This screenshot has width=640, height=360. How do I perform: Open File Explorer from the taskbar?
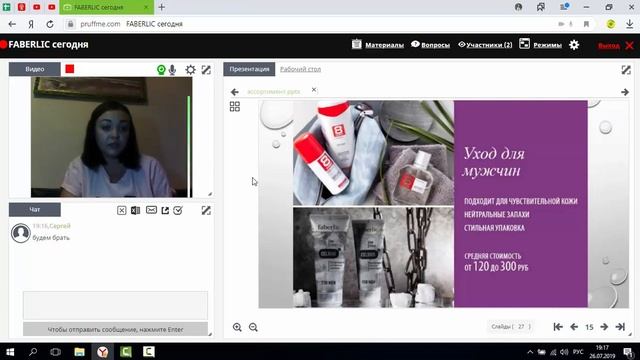[79, 351]
